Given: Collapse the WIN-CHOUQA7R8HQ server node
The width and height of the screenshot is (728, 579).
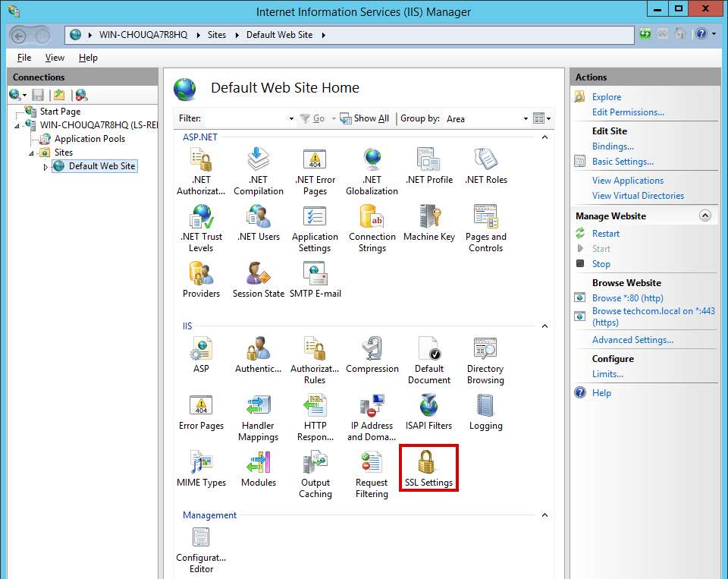Looking at the screenshot, I should (x=17, y=125).
